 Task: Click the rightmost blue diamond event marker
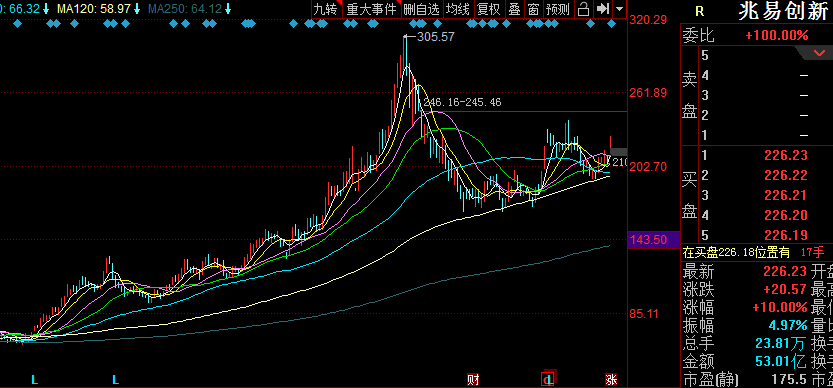click(612, 24)
